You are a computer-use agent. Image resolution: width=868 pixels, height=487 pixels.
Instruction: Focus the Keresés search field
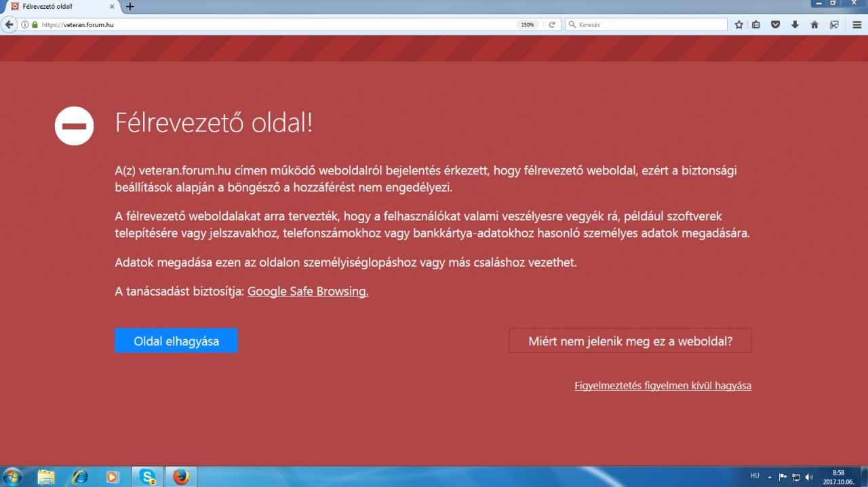[648, 24]
